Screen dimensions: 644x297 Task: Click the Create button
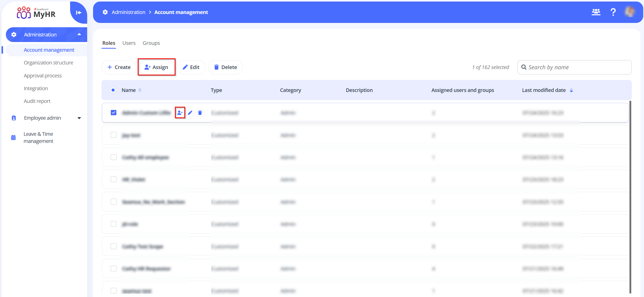pos(119,67)
